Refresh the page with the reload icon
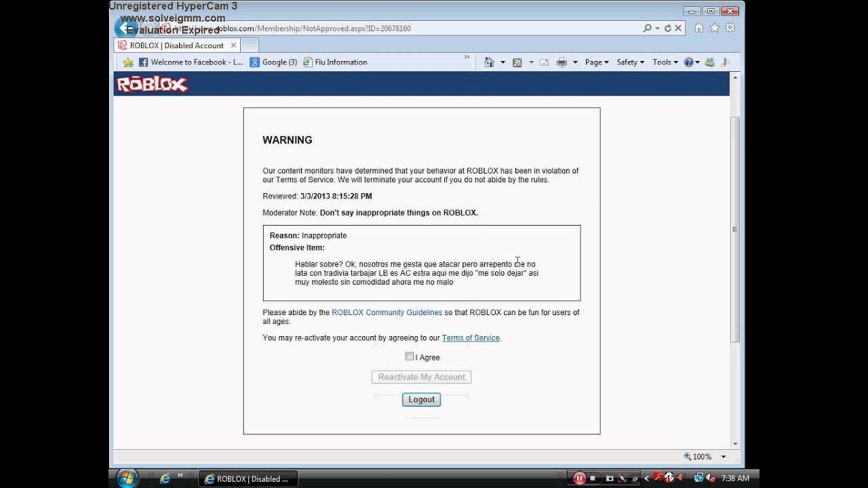 tap(667, 28)
